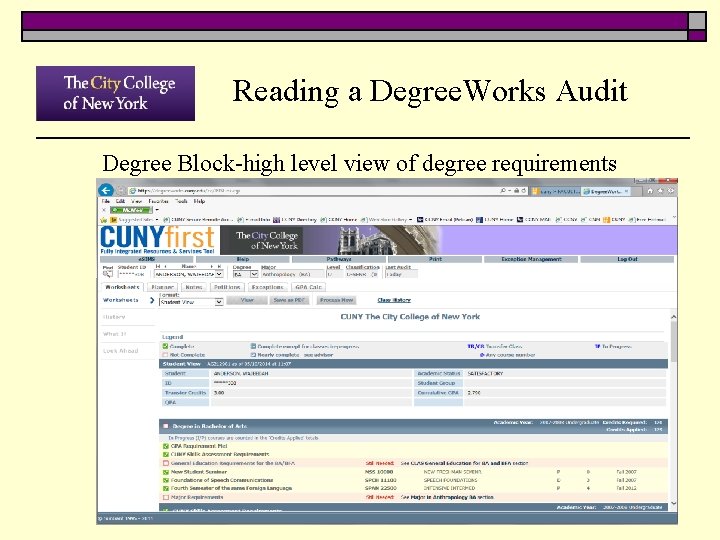The image size is (720, 540).
Task: Click the Log Out button
Action: pos(627,259)
